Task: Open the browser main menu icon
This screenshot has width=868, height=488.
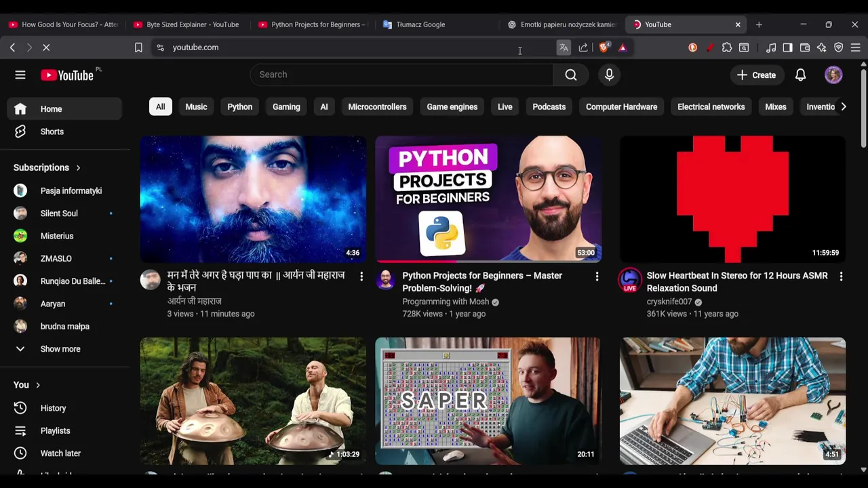Action: coord(856,47)
